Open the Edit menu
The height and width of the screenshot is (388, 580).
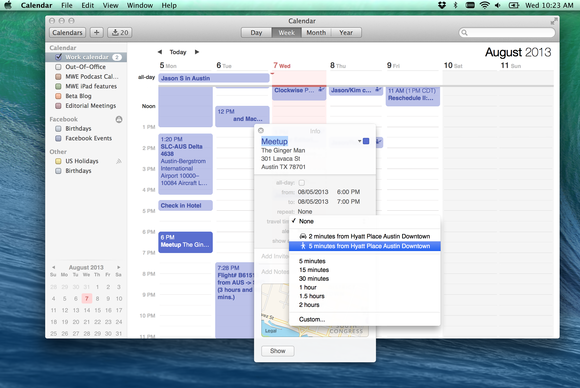click(88, 5)
